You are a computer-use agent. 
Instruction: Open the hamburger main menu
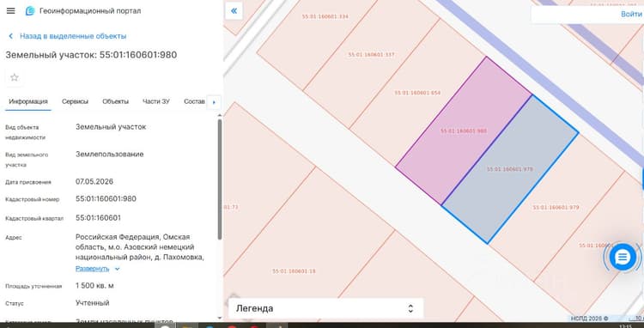pyautogui.click(x=10, y=11)
